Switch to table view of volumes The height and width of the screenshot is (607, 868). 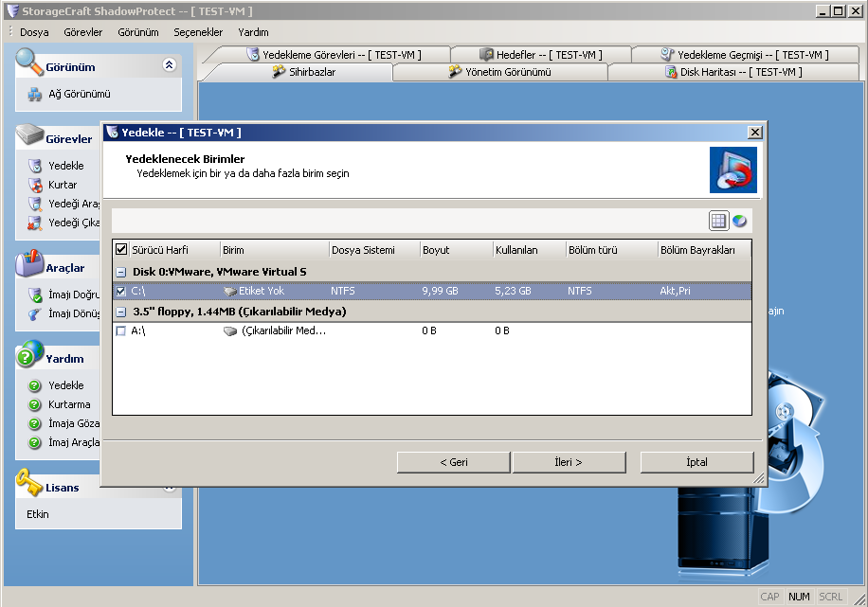718,222
